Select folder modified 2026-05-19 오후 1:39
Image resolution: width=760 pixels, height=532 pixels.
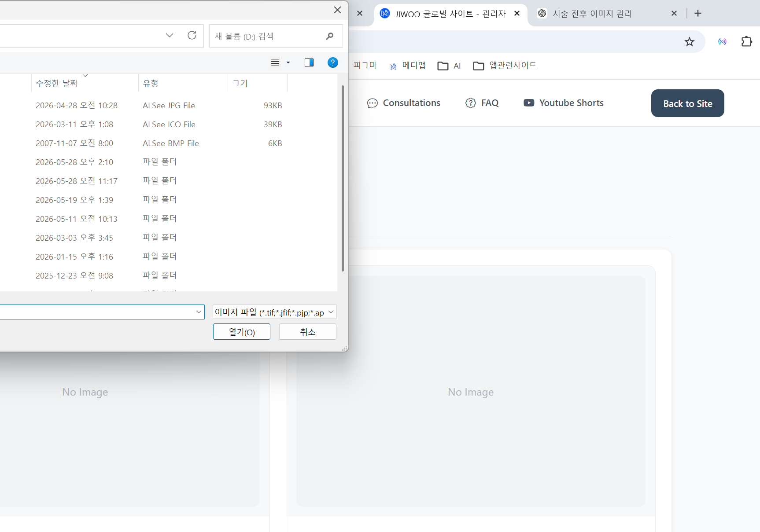169,200
